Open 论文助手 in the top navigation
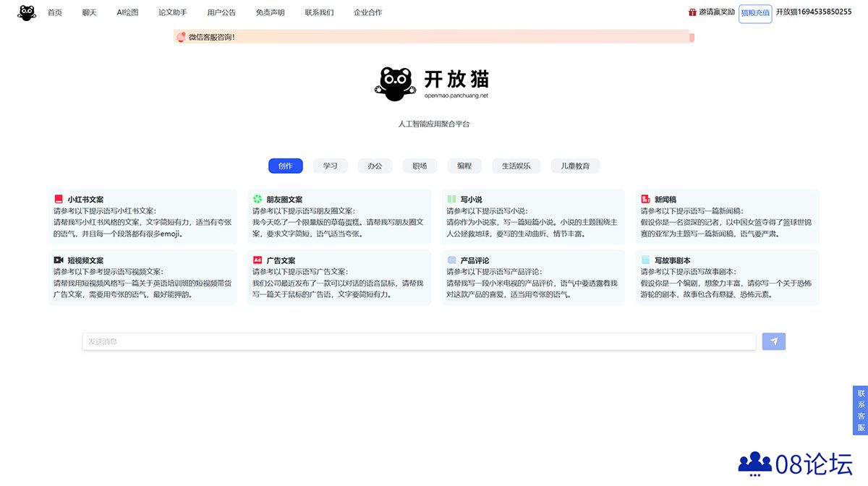This screenshot has width=868, height=486. click(x=173, y=12)
